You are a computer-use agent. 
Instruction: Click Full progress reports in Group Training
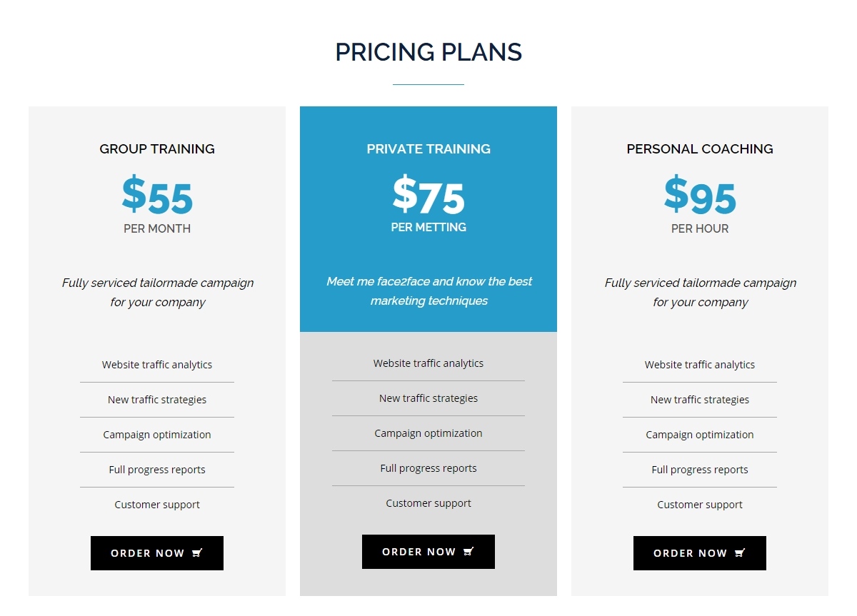tap(157, 470)
